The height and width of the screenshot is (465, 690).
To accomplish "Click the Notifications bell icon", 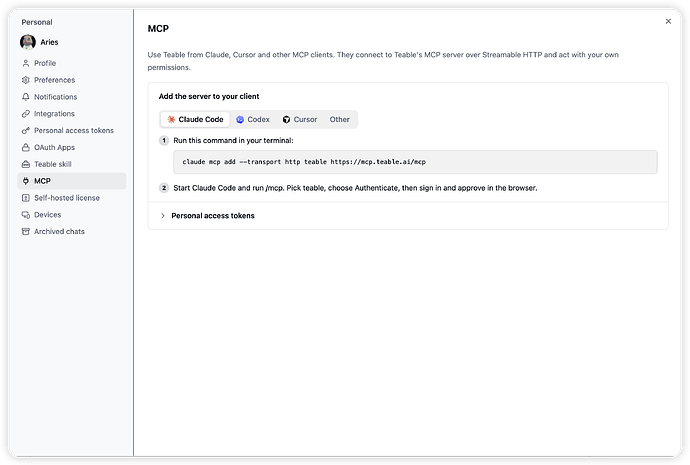I will pyautogui.click(x=26, y=96).
